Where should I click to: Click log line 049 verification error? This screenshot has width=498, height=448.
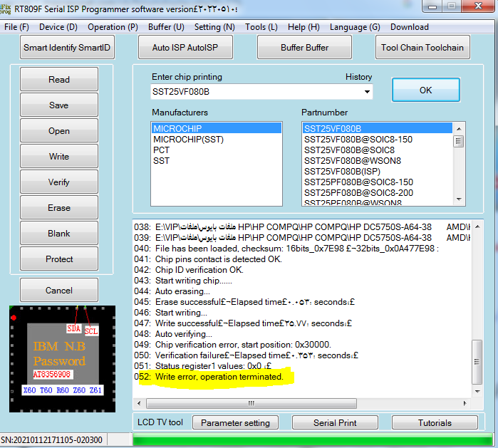pos(232,345)
